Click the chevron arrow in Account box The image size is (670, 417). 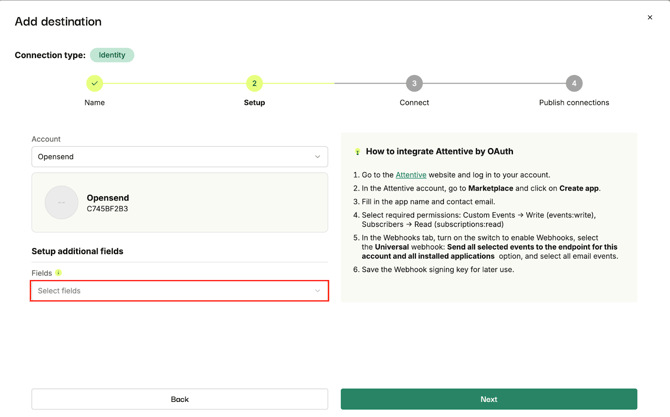[x=318, y=157]
